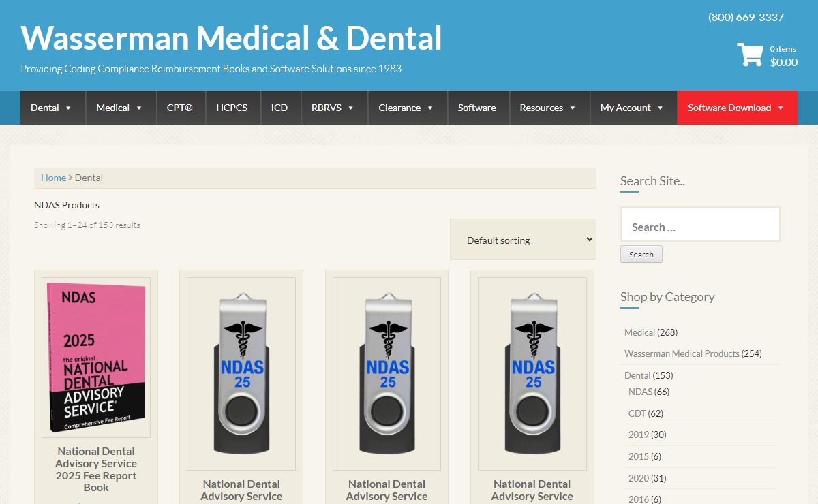Focus the site Search input field
The width and height of the screenshot is (818, 504).
[x=700, y=225]
